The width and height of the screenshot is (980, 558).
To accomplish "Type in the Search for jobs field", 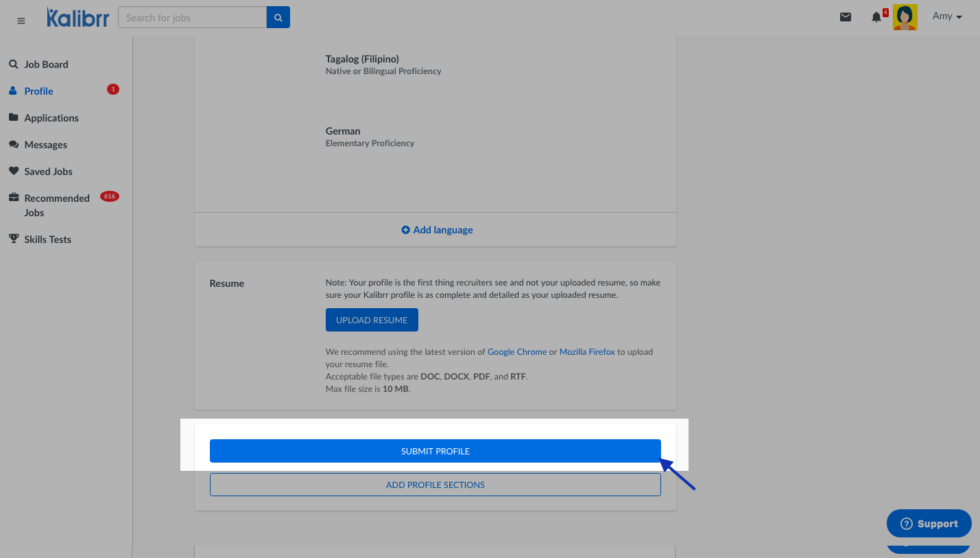I will pyautogui.click(x=192, y=18).
